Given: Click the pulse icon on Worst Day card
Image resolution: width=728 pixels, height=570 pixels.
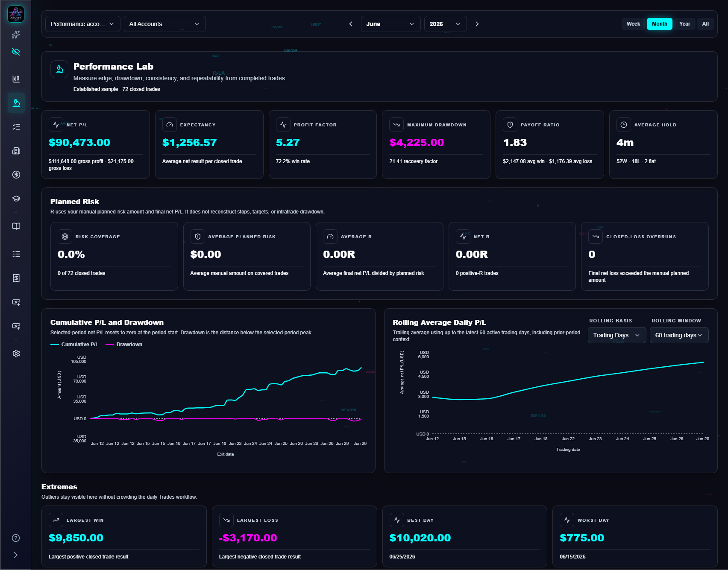Looking at the screenshot, I should 567,520.
